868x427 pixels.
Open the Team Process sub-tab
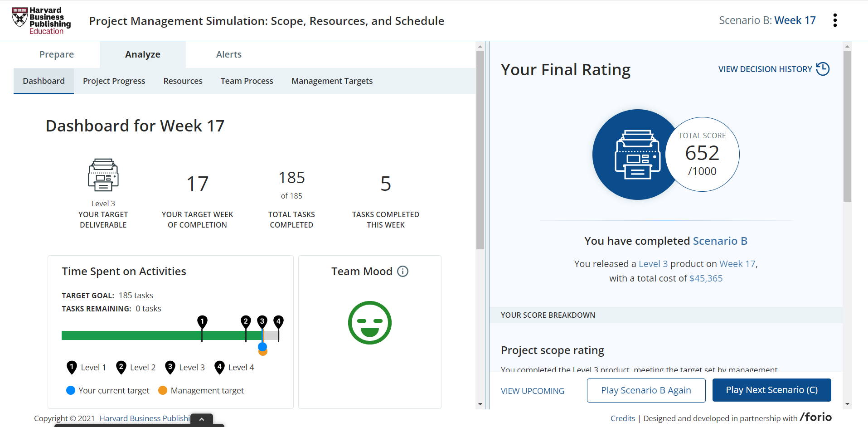(x=247, y=81)
